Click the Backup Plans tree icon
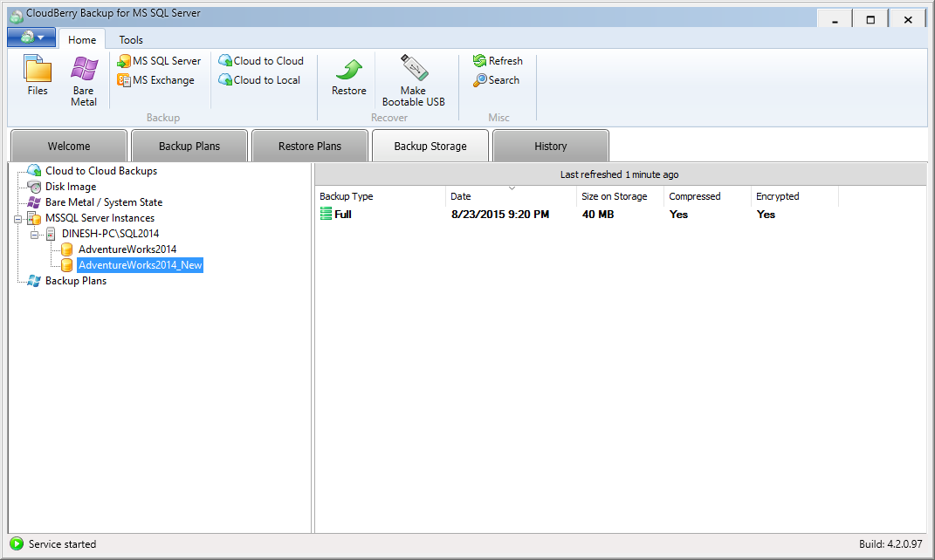Image resolution: width=935 pixels, height=560 pixels. click(x=34, y=281)
